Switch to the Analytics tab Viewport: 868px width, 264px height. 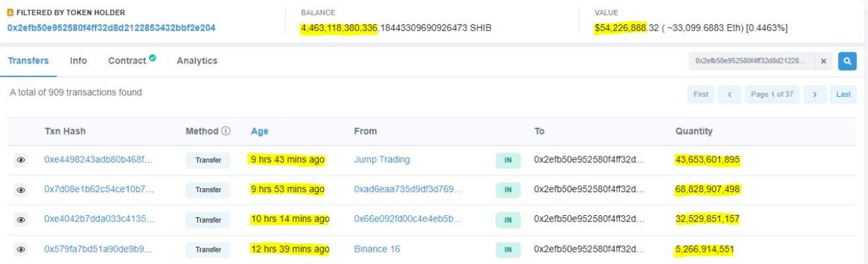pyautogui.click(x=197, y=60)
